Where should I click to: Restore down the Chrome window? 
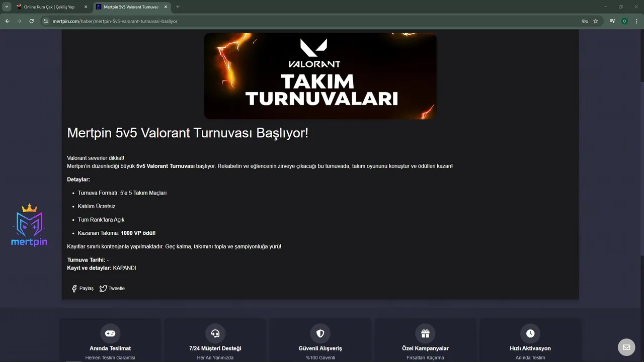tap(621, 7)
